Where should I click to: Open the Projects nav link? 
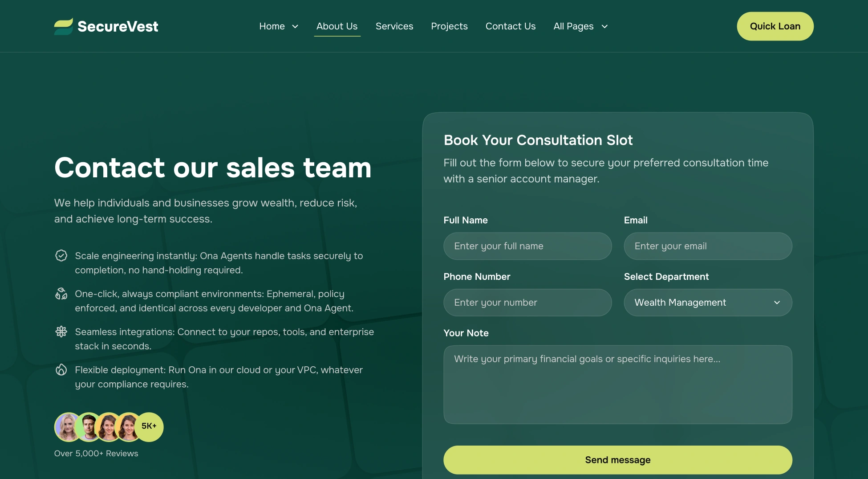(449, 26)
